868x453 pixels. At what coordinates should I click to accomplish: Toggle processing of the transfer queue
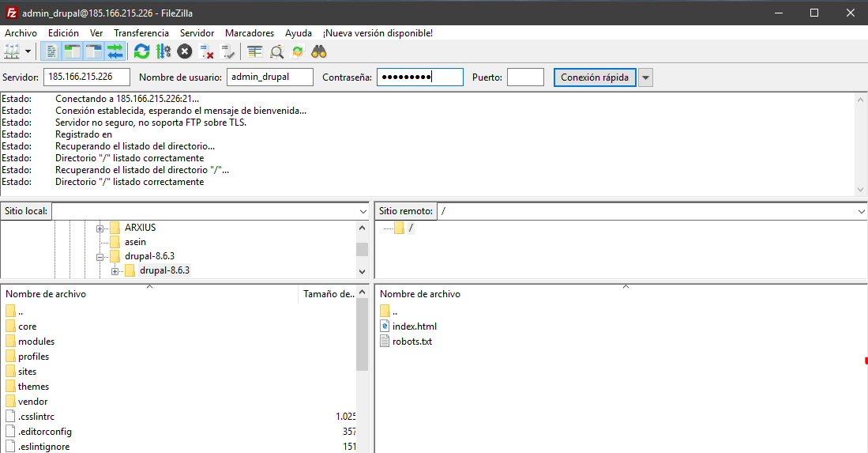tap(163, 52)
